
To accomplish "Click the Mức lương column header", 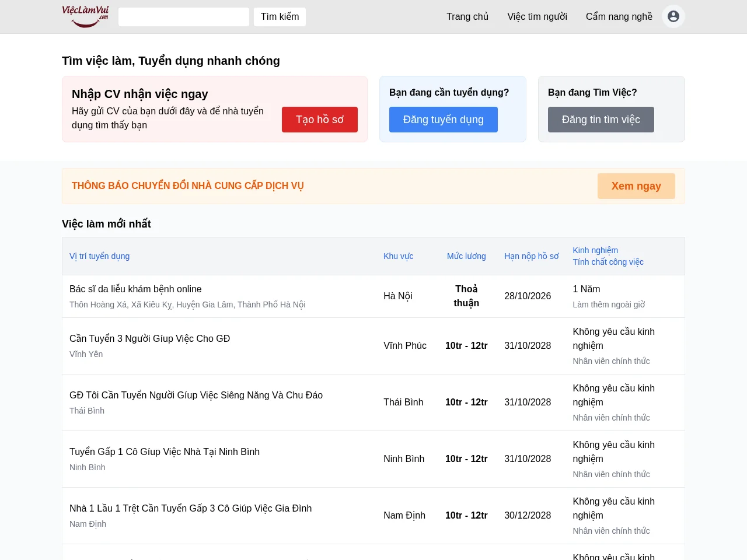I will coord(466,256).
